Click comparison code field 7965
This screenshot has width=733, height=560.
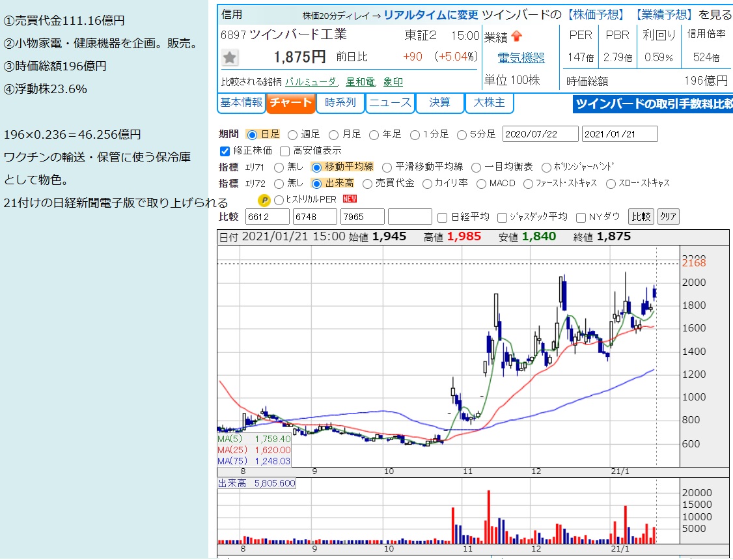coord(363,217)
